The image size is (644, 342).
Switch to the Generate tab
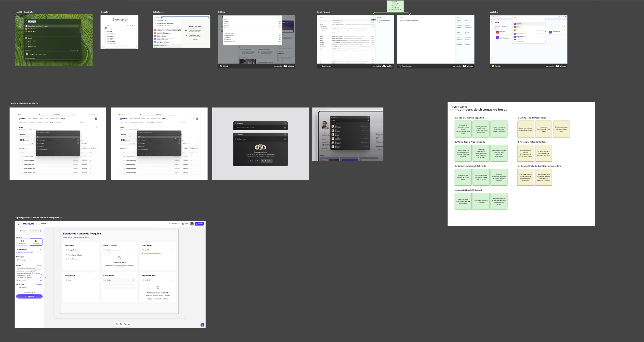click(23, 231)
